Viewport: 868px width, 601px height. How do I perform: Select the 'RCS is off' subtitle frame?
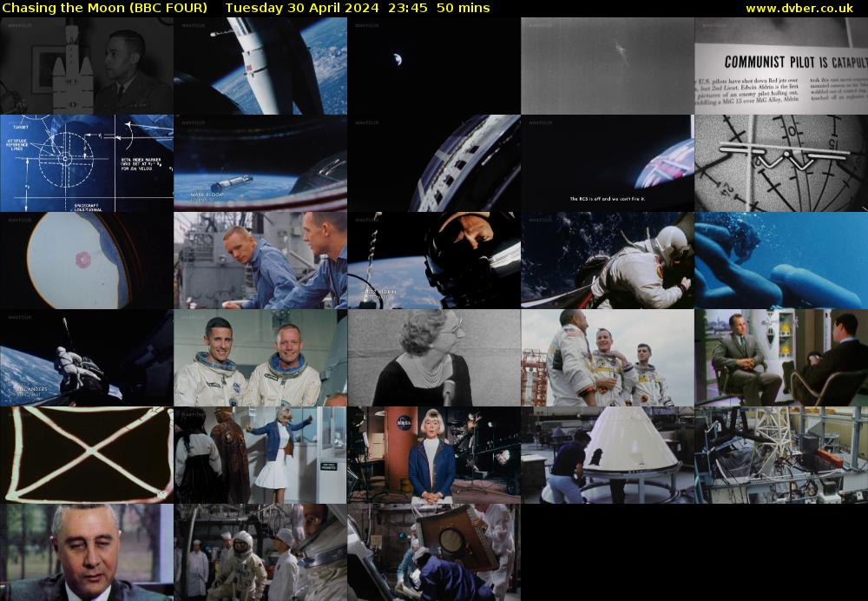[x=608, y=163]
